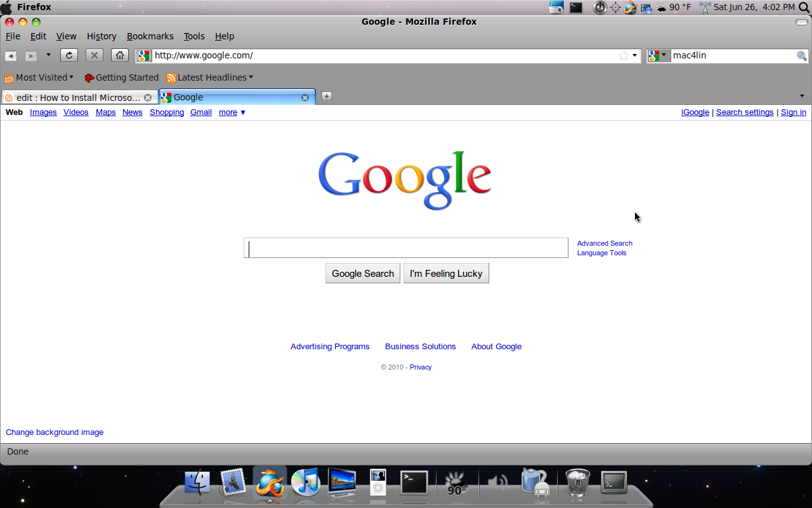Close the 'How to Install Microso...' tab
The image size is (812, 508).
148,98
